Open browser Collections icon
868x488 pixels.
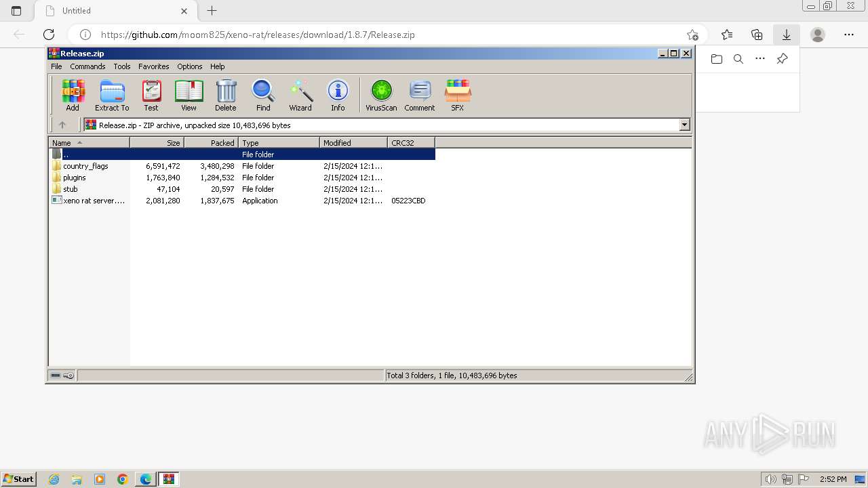coord(757,35)
